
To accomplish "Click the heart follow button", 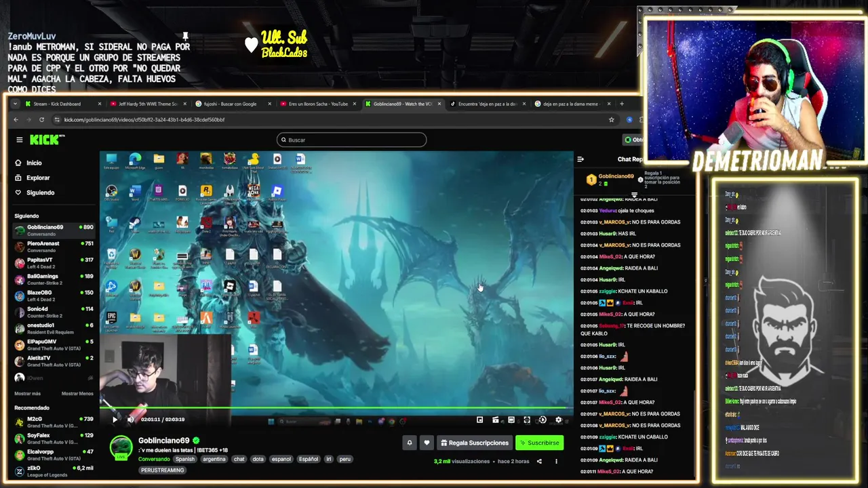I will pos(427,443).
